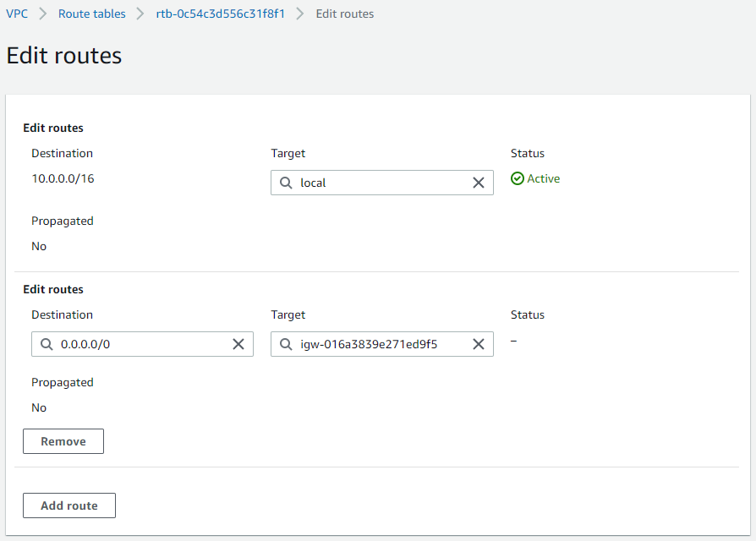Click breadcrumb chevron after Route tables
The width and height of the screenshot is (756, 541).
point(140,14)
